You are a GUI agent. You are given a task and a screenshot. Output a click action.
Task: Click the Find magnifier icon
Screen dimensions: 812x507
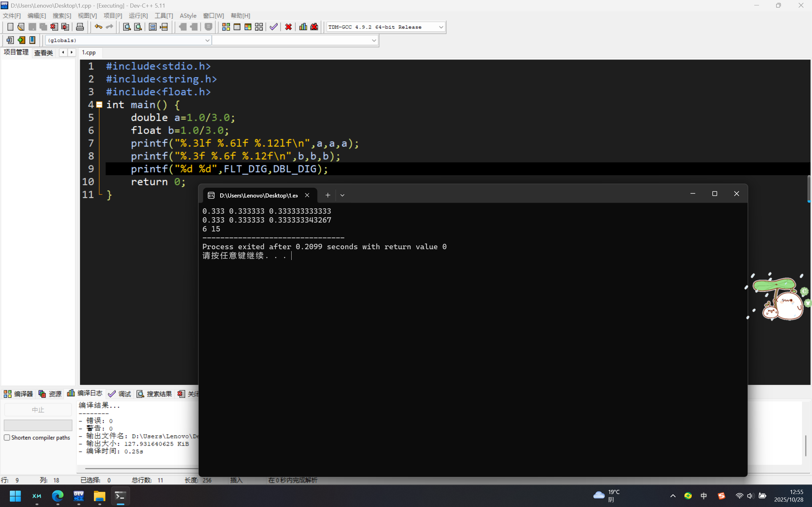[x=127, y=27]
